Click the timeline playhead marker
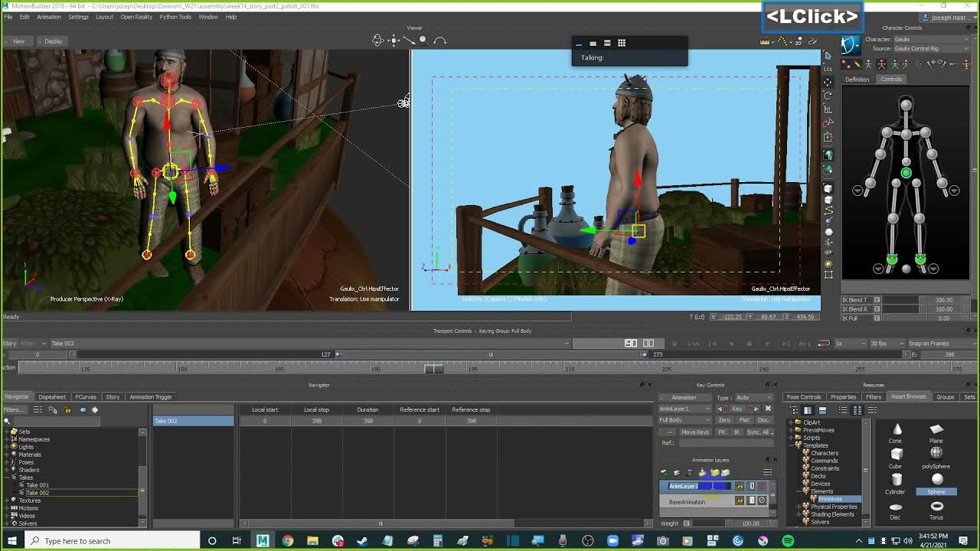 tap(433, 369)
